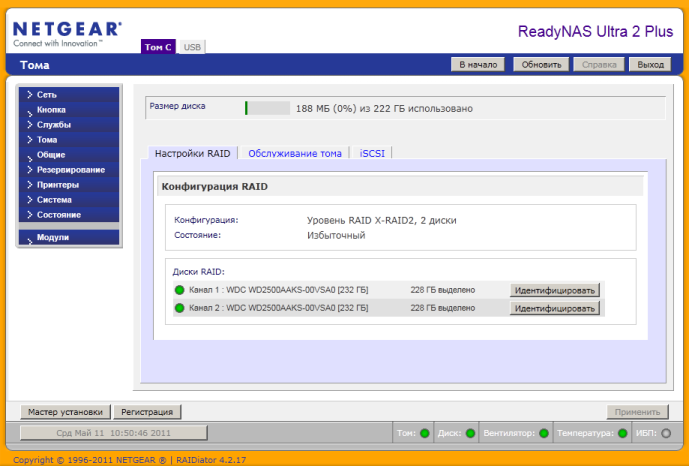Click the gray ИБП status LED
689x466 pixels.
click(x=666, y=433)
